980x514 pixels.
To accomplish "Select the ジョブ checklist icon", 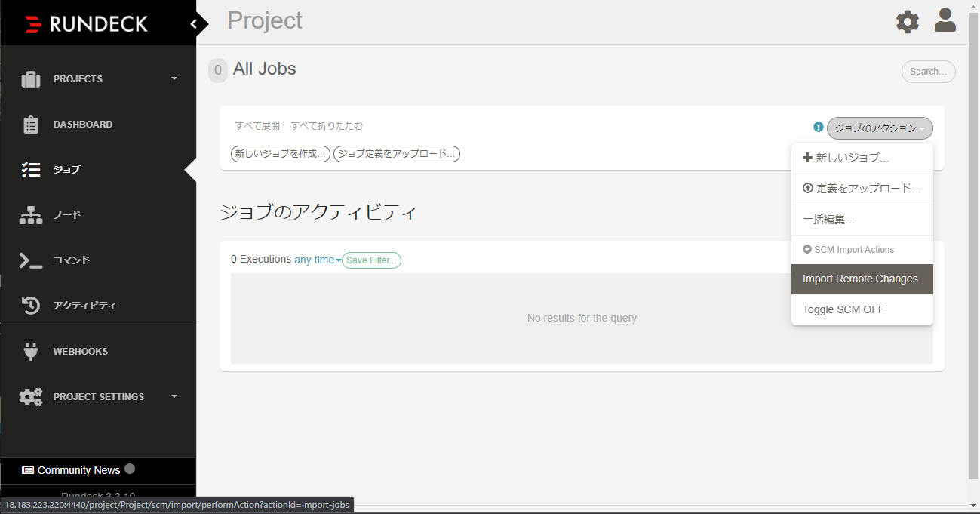I will [x=31, y=170].
